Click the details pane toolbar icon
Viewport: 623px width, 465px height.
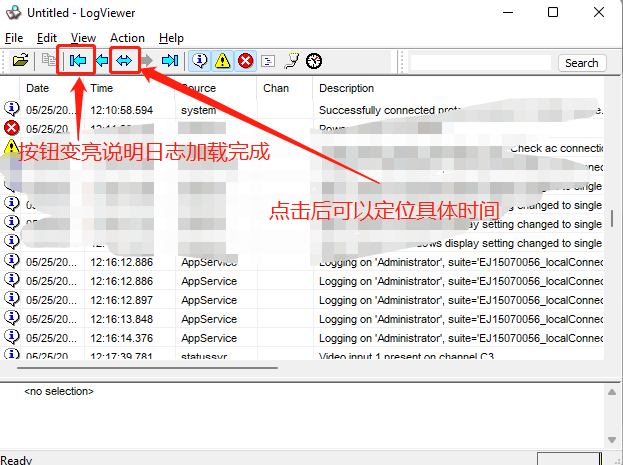(268, 61)
